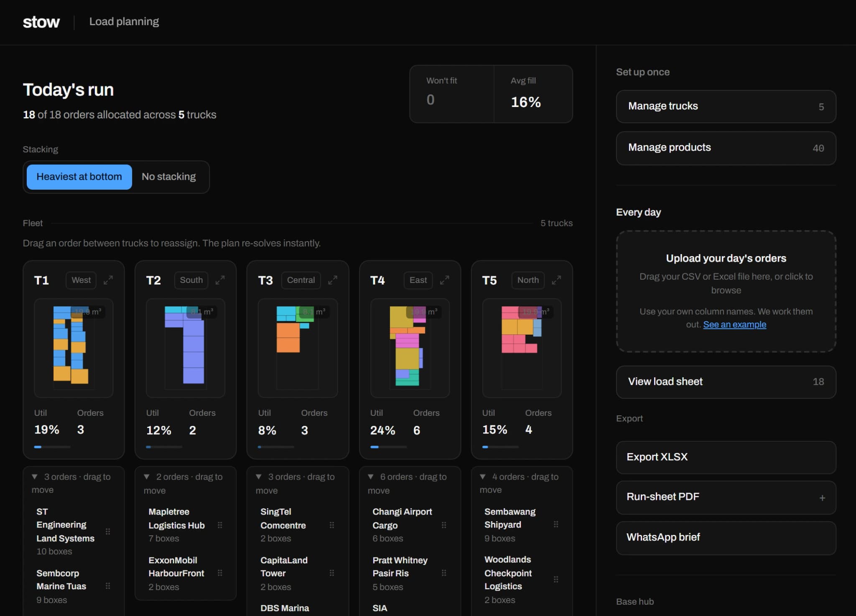The width and height of the screenshot is (856, 616).
Task: Grab drag handle for SingTel Comcentre
Action: [x=332, y=525]
